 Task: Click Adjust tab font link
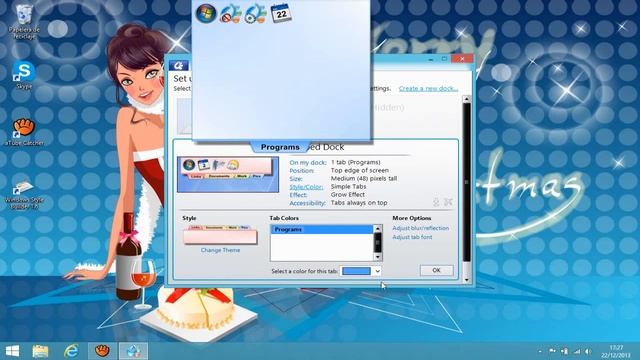tap(412, 237)
